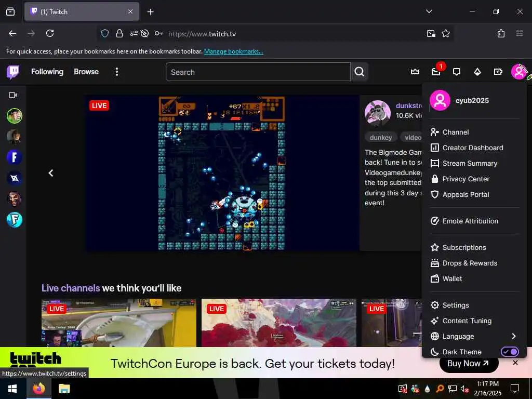Open the Prime Loot crown icon
The image size is (532, 399).
pyautogui.click(x=415, y=72)
